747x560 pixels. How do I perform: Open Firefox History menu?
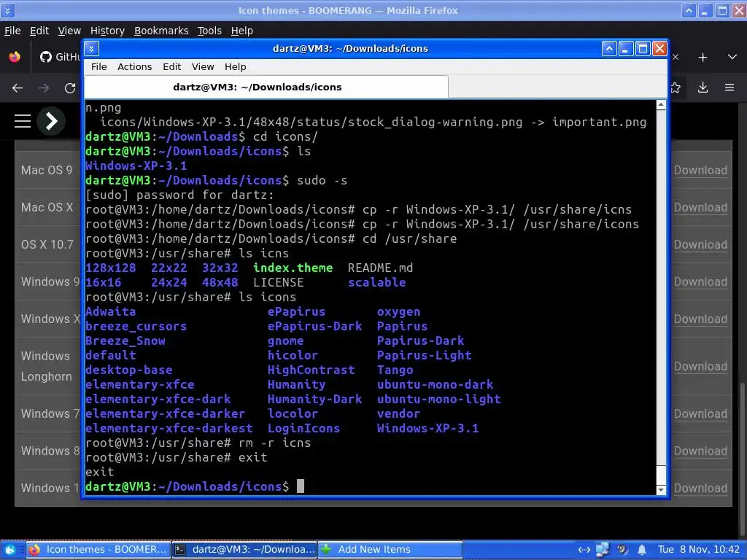[x=108, y=31]
